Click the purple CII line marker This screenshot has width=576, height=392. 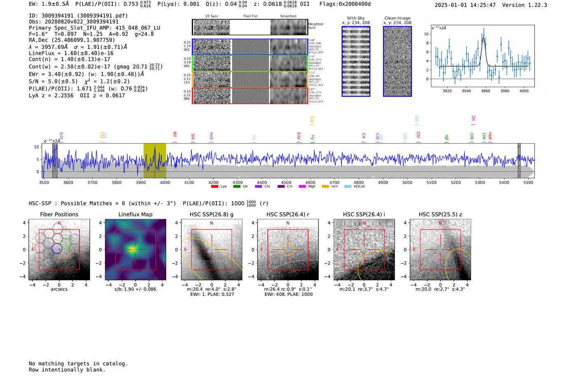tap(364, 138)
